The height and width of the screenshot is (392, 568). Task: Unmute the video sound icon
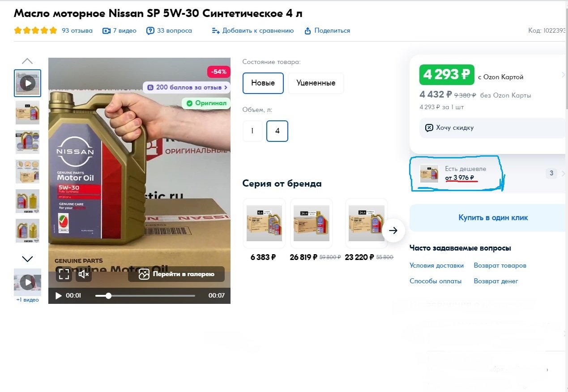coord(84,274)
